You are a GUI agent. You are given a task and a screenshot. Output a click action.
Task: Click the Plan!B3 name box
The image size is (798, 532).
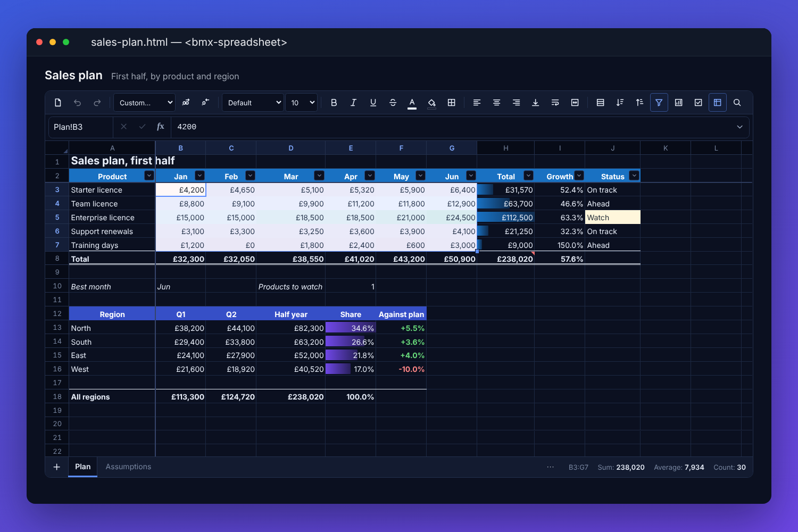coord(81,127)
